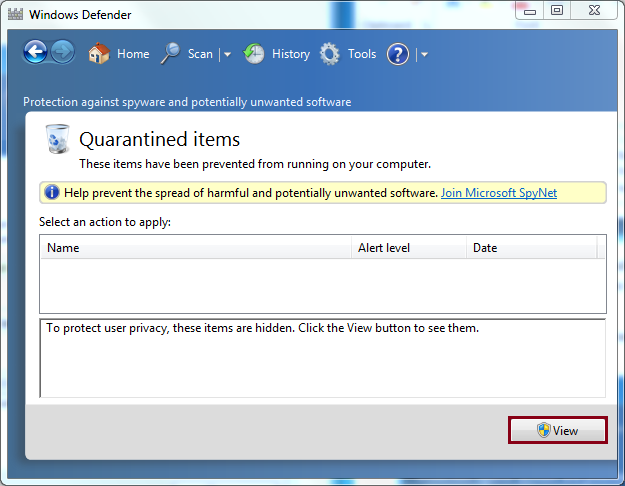Click the blue information icon in yellow bar
The width and height of the screenshot is (625, 486).
pos(52,193)
